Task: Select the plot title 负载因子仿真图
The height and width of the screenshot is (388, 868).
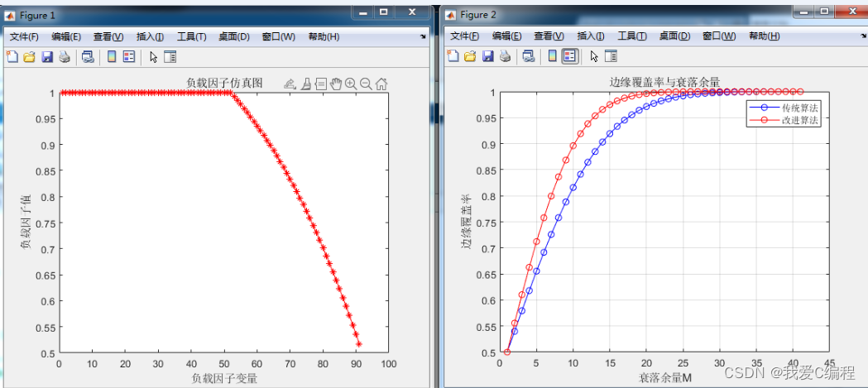Action: 224,84
